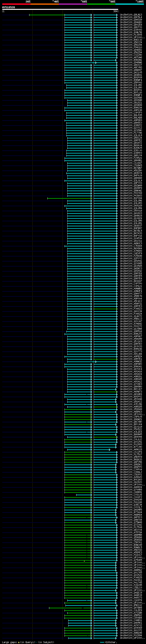The image size is (146, 644).
Task: Select hit label UniRef100_O50018
Action: point(131,211)
